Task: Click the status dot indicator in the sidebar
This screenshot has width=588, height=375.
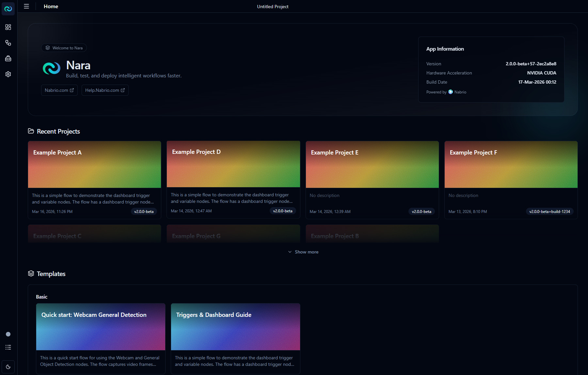Action: 8,334
